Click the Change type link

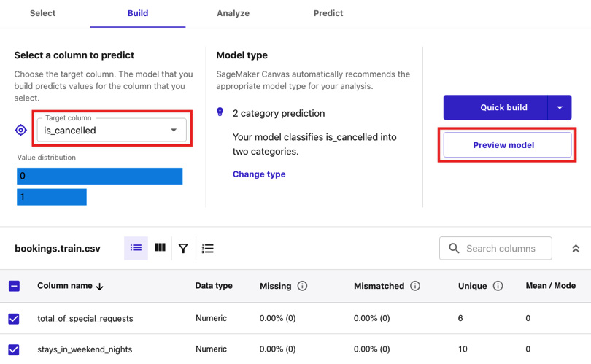(259, 174)
